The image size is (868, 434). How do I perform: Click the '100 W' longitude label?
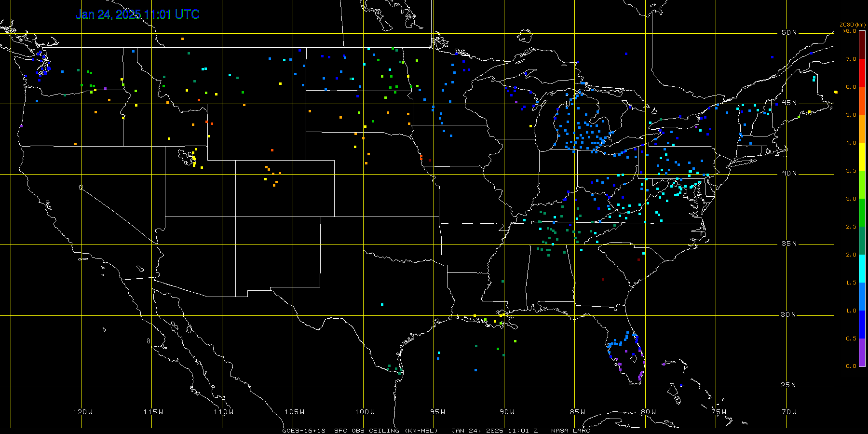coord(365,412)
